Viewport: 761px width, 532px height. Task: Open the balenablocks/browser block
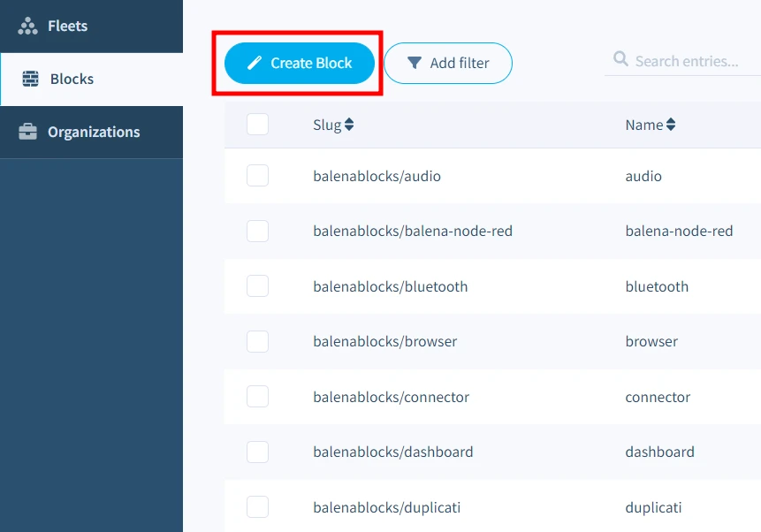[384, 341]
